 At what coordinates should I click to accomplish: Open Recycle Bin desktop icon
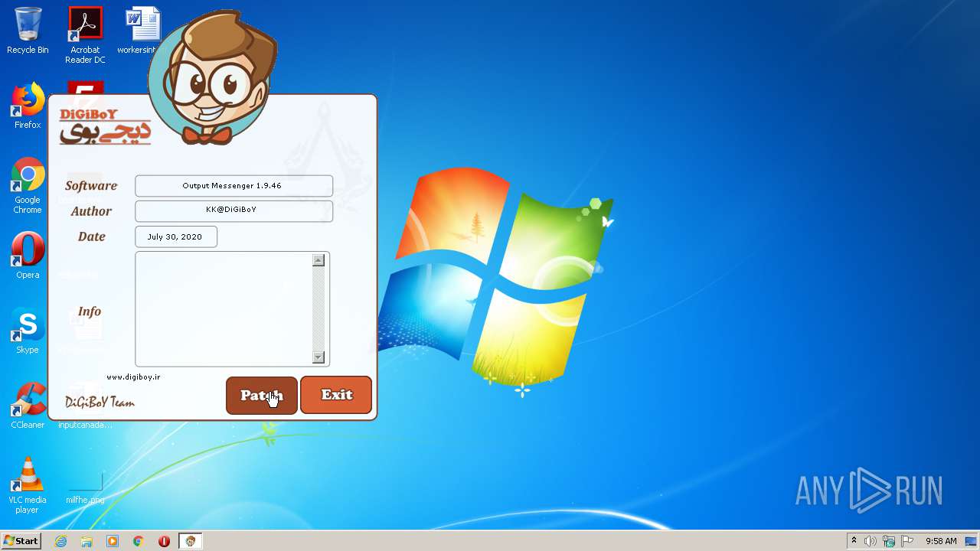pos(28,31)
